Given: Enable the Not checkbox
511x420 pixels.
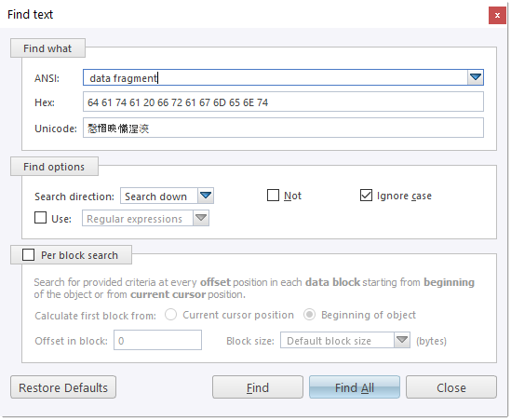Looking at the screenshot, I should (273, 196).
